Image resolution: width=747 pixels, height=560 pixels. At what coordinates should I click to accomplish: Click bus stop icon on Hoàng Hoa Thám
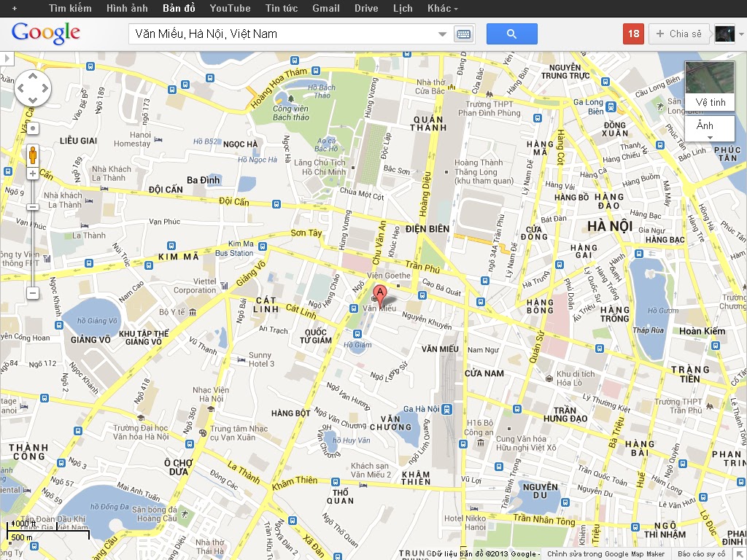click(315, 71)
